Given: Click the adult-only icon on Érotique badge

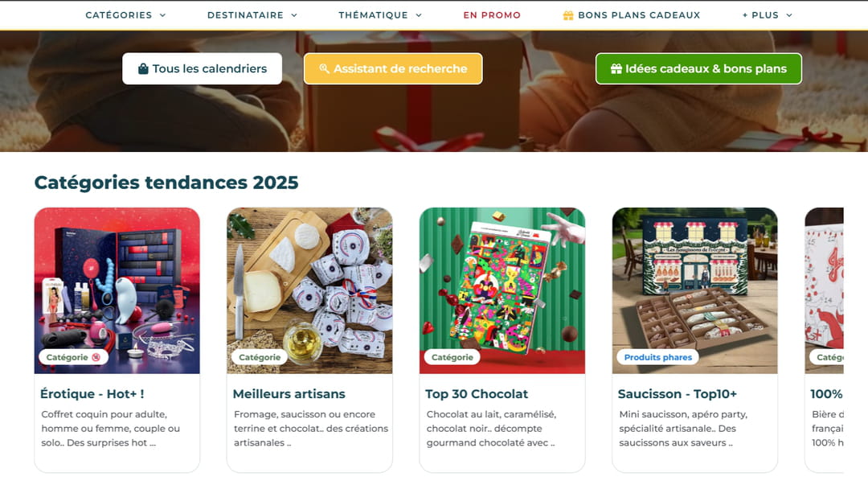Looking at the screenshot, I should pyautogui.click(x=96, y=357).
